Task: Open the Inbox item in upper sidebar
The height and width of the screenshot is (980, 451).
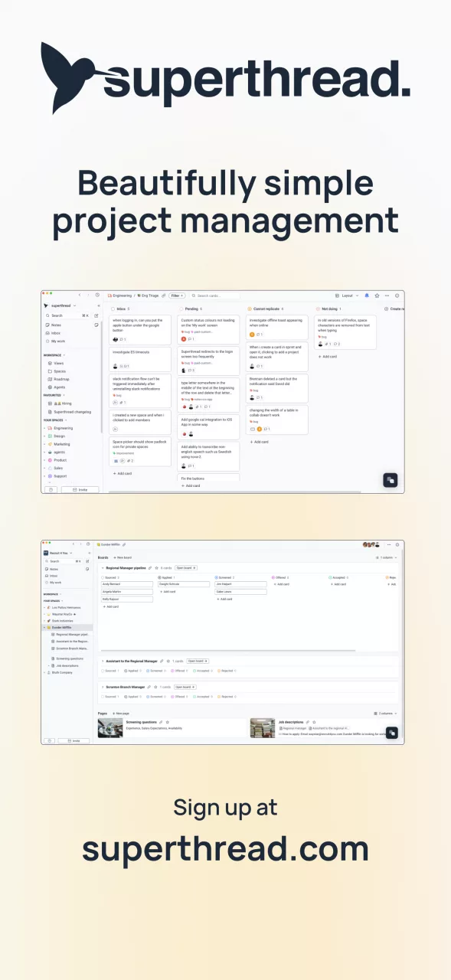Action: (56, 333)
